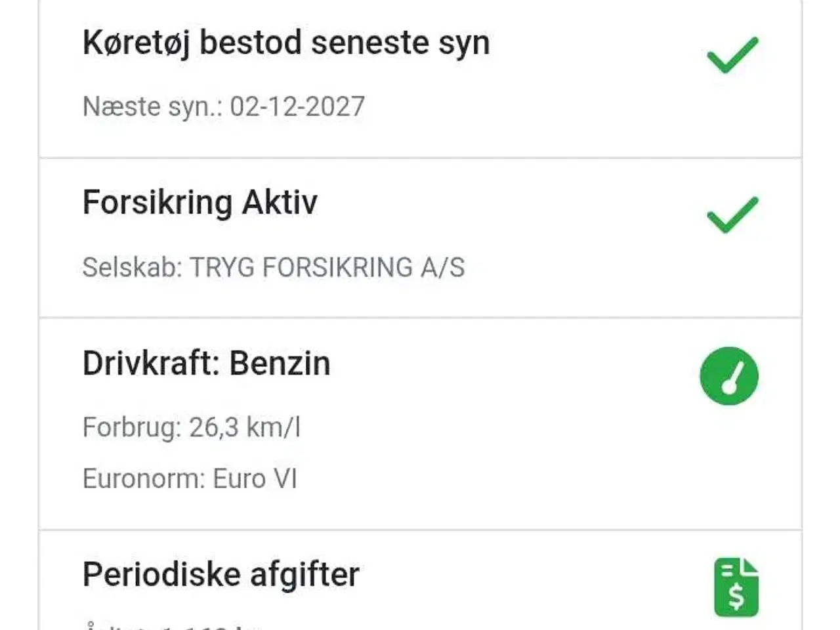Select the 'Køretøj bestod seneste syn' heading
The width and height of the screenshot is (840, 630).
286,43
